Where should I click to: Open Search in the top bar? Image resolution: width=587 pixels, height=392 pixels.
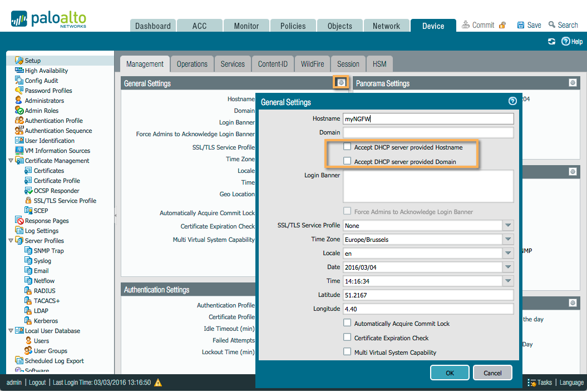point(564,25)
